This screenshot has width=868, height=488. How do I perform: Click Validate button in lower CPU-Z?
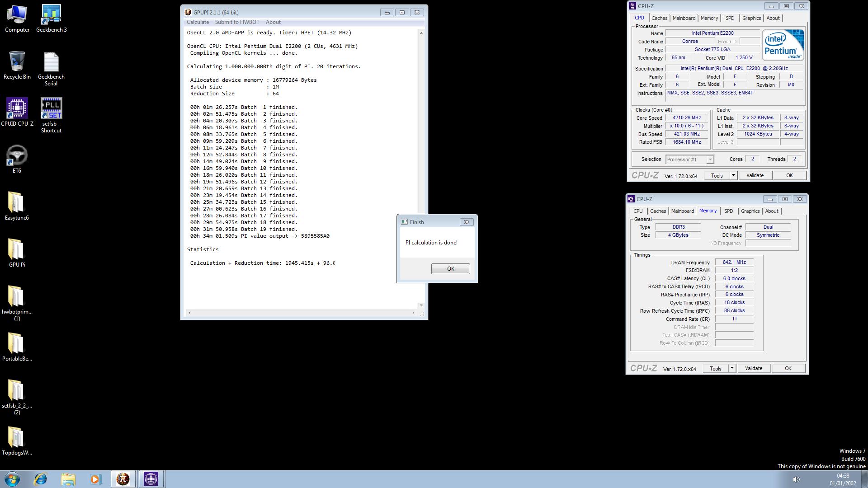(753, 368)
